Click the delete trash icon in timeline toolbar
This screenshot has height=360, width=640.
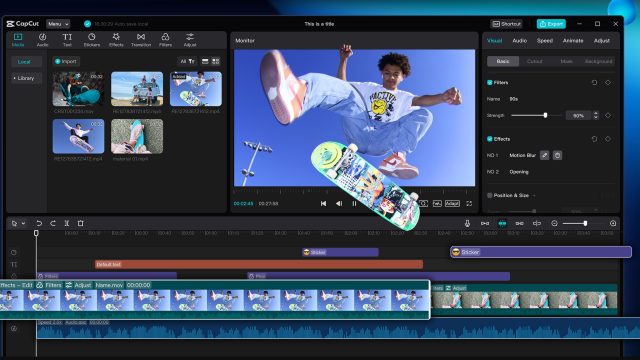(x=80, y=223)
